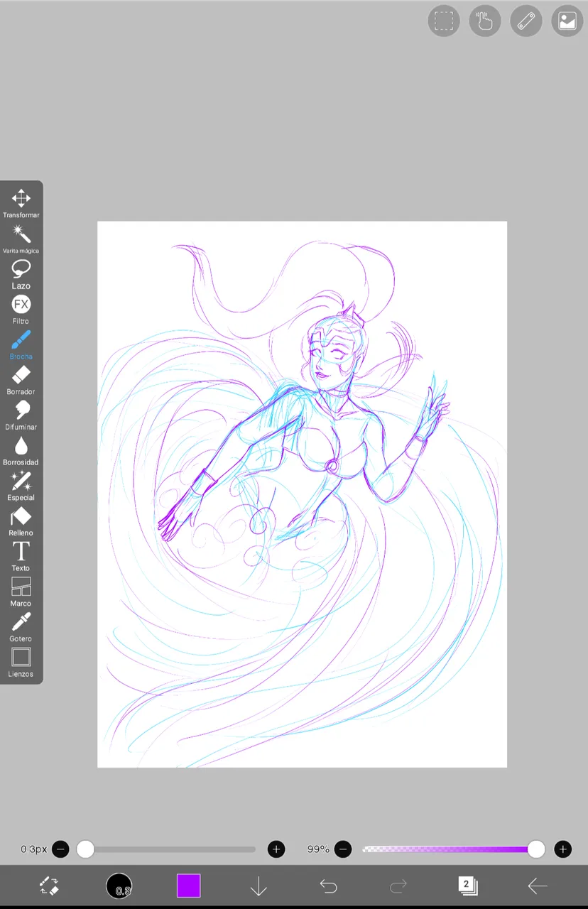
Task: Switch to the Borrador eraser tool
Action: pyautogui.click(x=21, y=380)
